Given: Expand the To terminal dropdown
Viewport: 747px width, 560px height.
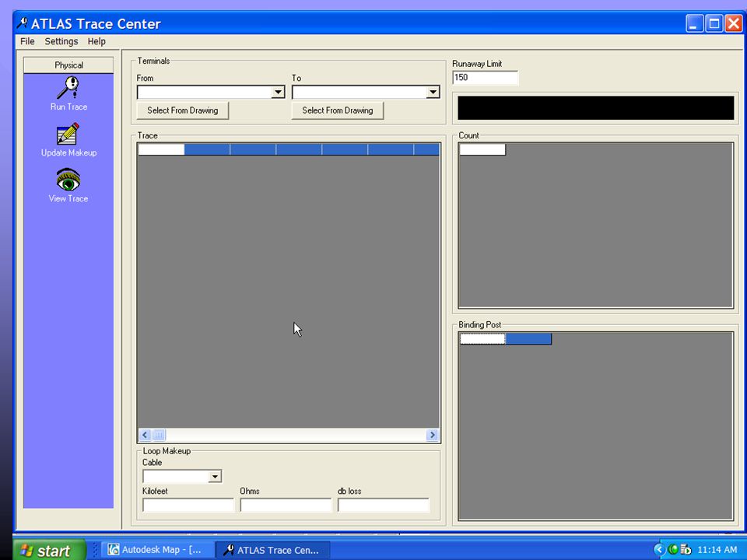Looking at the screenshot, I should [433, 92].
